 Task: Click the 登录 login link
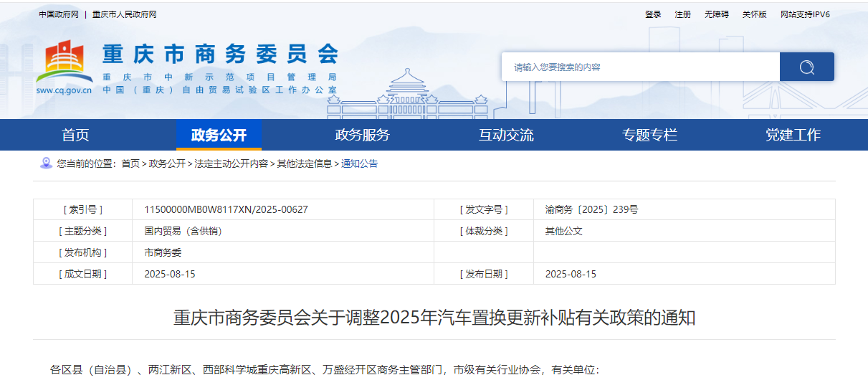[x=653, y=14]
